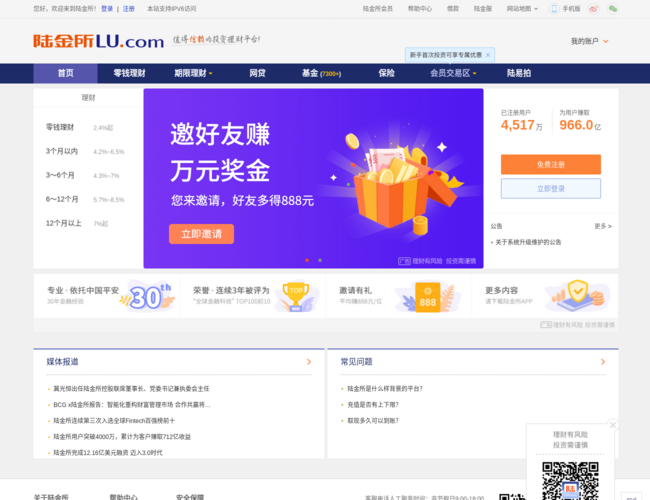Open FAQ 充值是否有上下限?
Image resolution: width=650 pixels, height=500 pixels.
[x=373, y=405]
